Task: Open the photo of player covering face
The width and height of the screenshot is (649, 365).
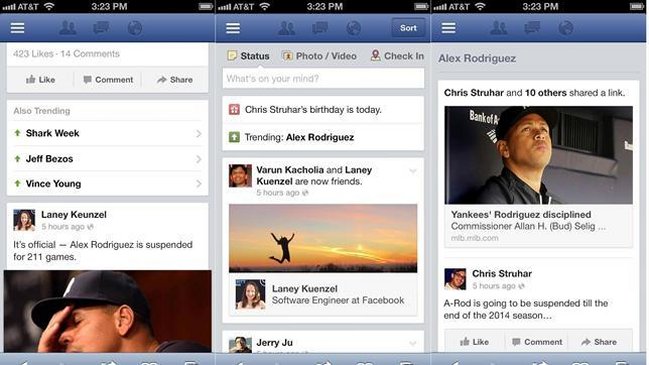Action: pyautogui.click(x=108, y=311)
